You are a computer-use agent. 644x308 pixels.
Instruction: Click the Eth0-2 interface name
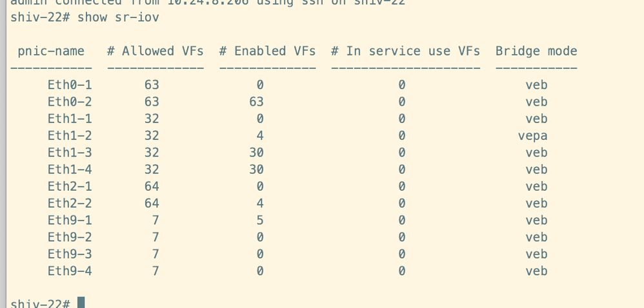pos(70,102)
